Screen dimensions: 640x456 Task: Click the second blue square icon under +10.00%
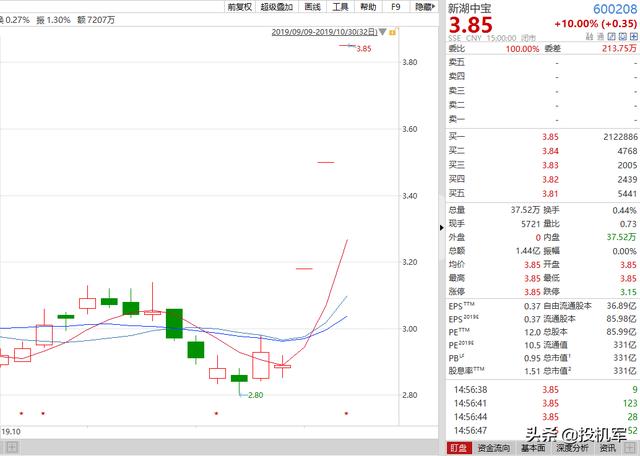622,37
